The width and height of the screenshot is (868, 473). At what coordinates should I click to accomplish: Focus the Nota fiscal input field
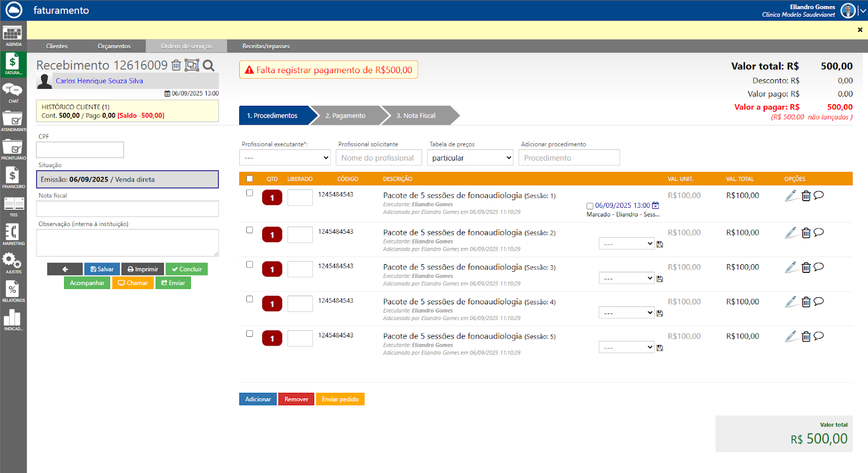click(127, 209)
